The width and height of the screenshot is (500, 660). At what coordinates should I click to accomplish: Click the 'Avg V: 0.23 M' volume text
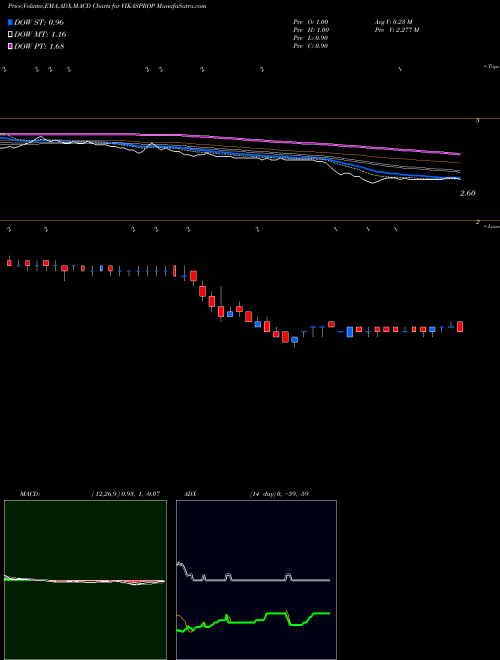pos(394,22)
